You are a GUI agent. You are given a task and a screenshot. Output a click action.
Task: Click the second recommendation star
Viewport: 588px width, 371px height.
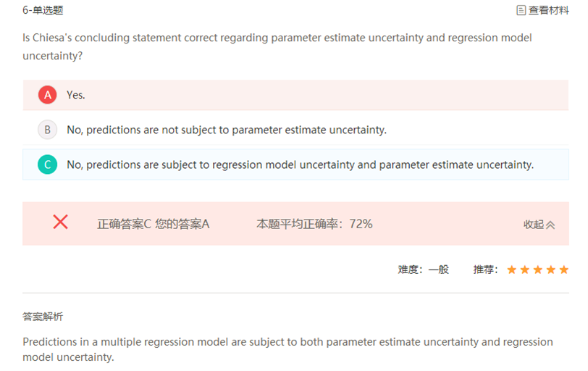524,270
